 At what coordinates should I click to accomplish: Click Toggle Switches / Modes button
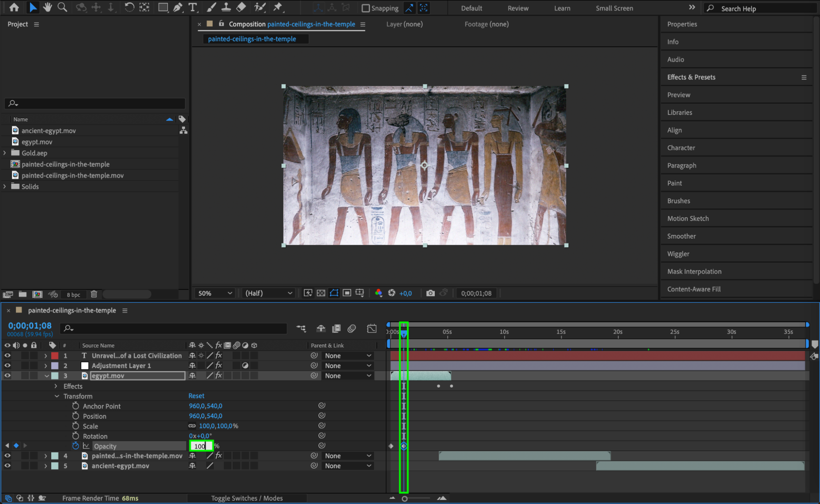[247, 498]
